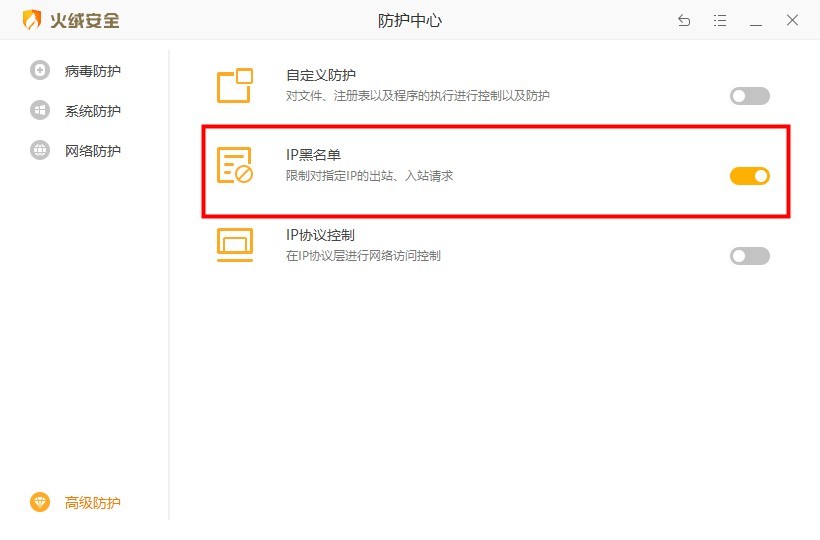Switch to the 病毒防护 tab
Viewport: 820px width, 540px height.
coord(93,71)
